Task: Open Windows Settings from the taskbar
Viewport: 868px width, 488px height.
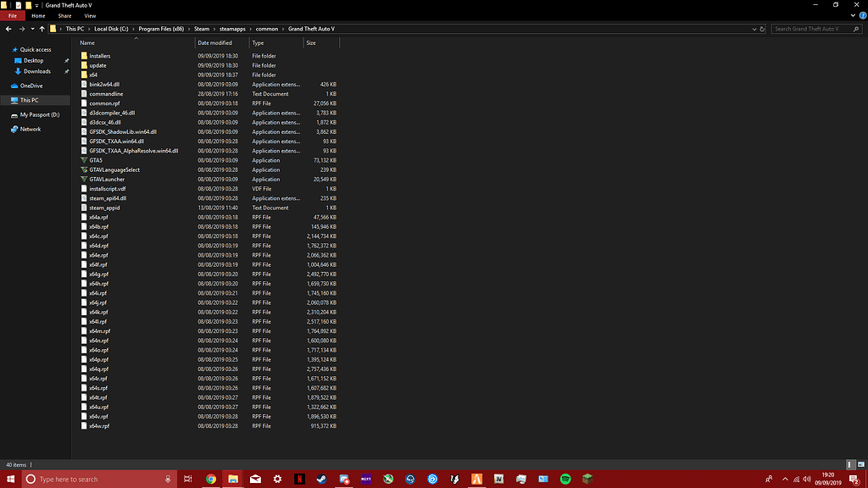Action: 277,479
